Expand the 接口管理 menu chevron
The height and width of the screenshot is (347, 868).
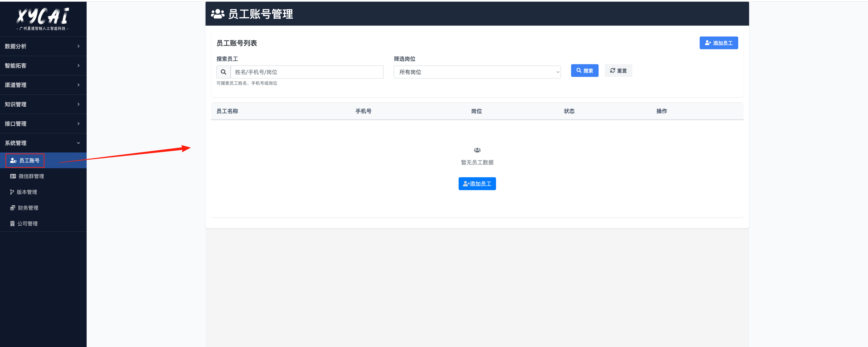(x=78, y=124)
